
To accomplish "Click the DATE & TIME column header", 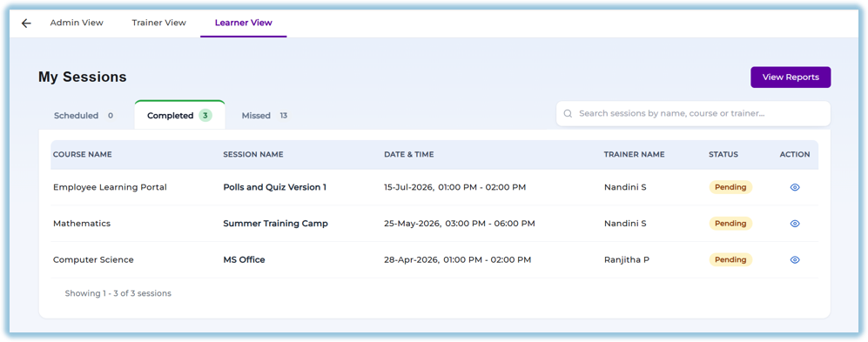I will [409, 154].
